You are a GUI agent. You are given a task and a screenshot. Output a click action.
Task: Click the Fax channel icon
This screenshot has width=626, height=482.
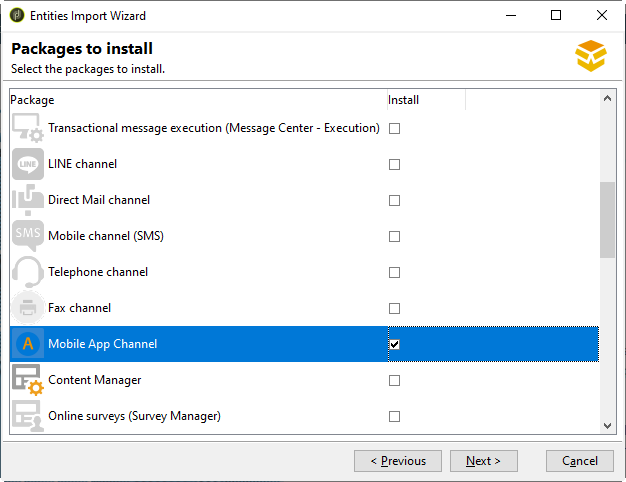pyautogui.click(x=27, y=308)
